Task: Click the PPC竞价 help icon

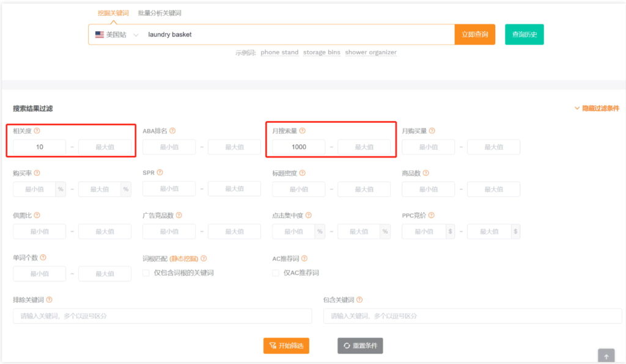Action: click(x=431, y=215)
